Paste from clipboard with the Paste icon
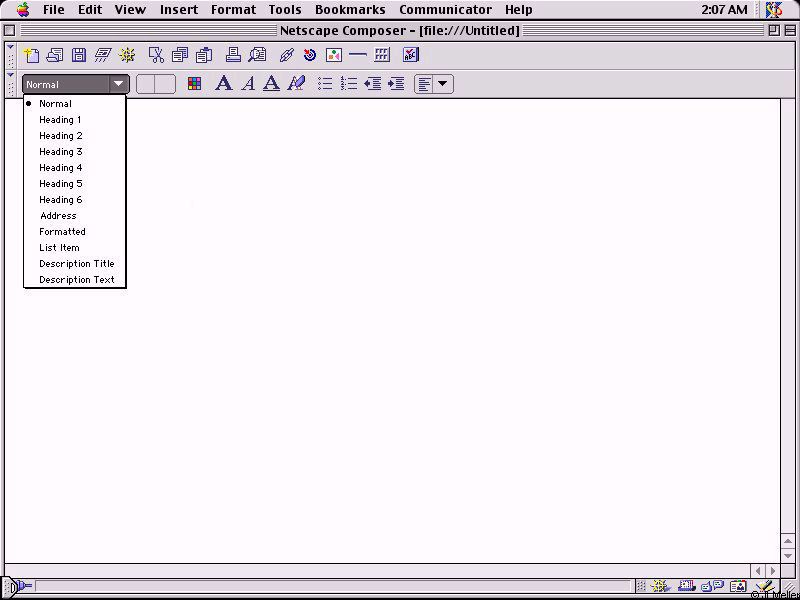 tap(204, 55)
